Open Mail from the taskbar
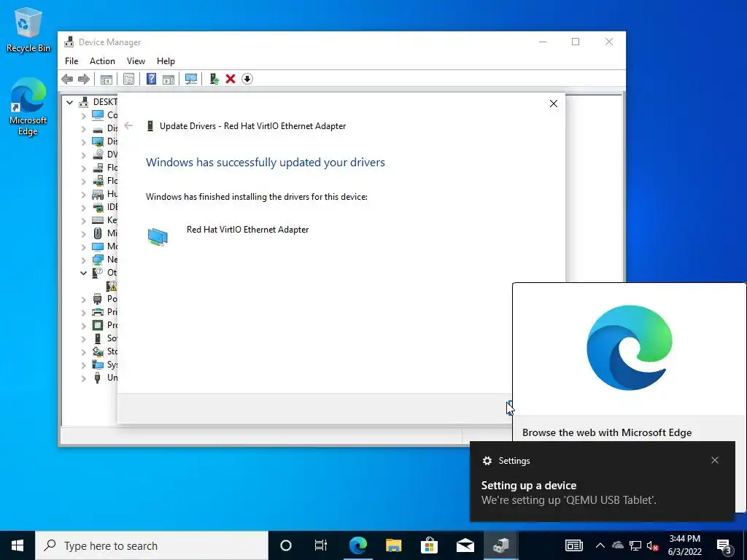This screenshot has width=747, height=560. pos(465,545)
